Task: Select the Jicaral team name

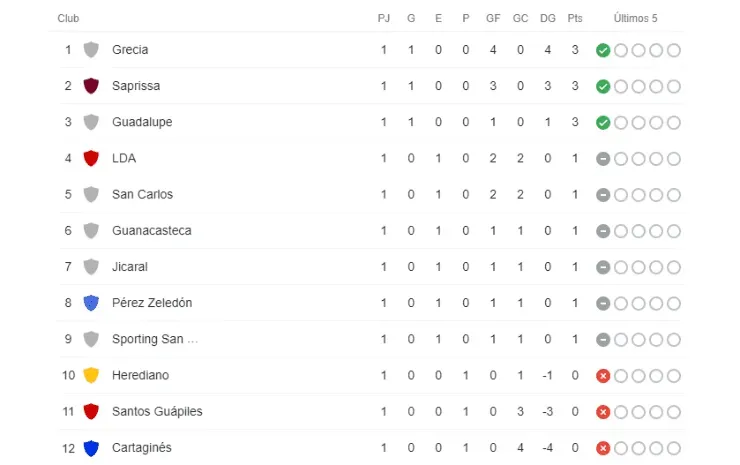Action: (x=130, y=267)
